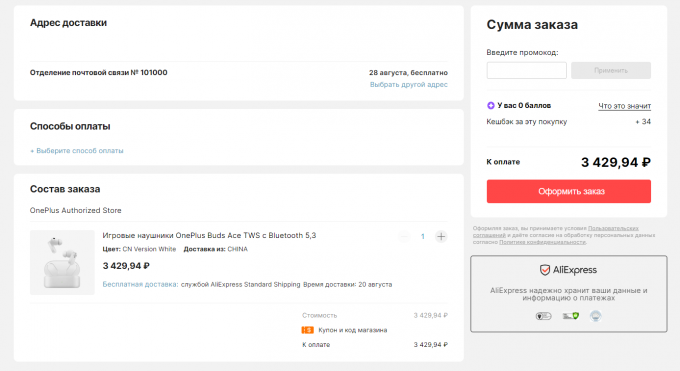Click the Оформить заказ button
This screenshot has height=371, width=680.
coord(569,191)
